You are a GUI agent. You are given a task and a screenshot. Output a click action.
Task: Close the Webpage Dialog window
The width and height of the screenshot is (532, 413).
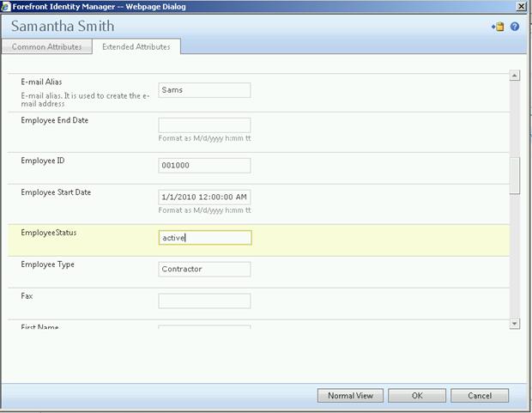[x=521, y=7]
